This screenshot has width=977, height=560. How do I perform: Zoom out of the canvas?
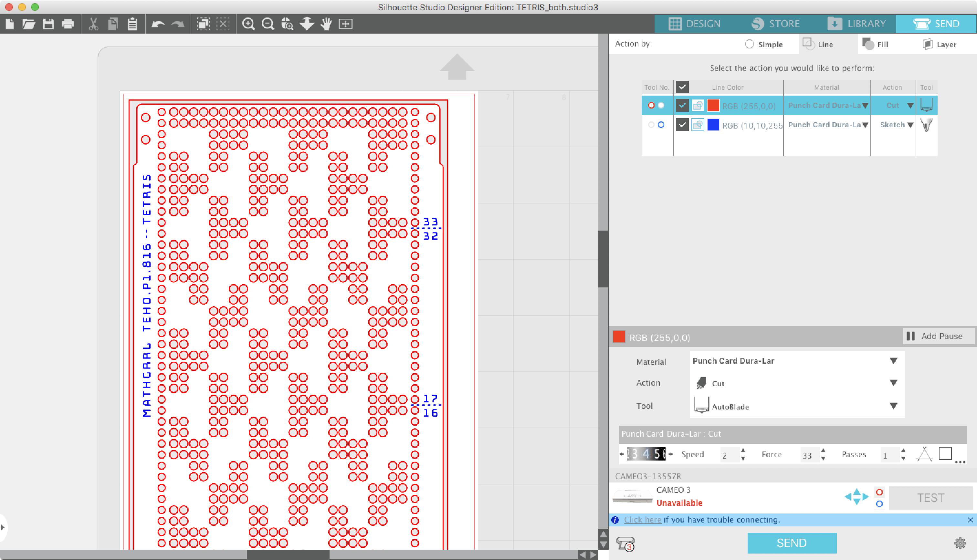click(268, 24)
